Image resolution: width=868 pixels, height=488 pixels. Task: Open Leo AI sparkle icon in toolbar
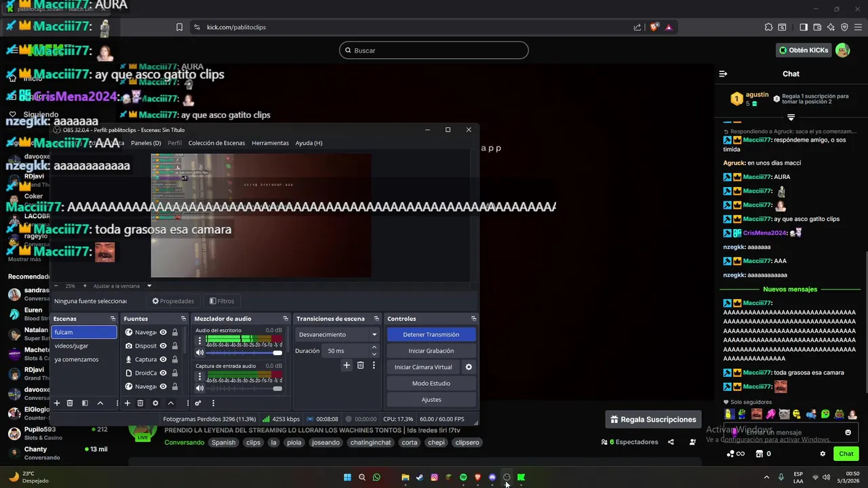tap(831, 27)
